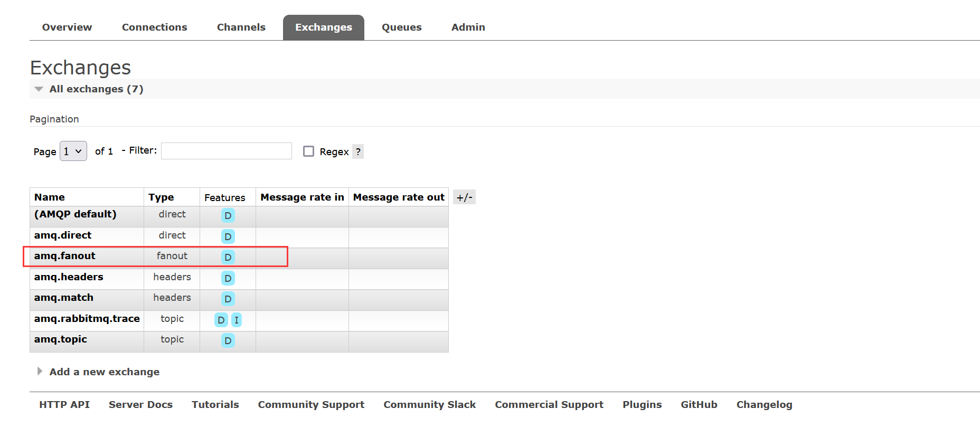980x437 pixels.
Task: Open the (AMQP default) exchange
Action: tap(76, 214)
